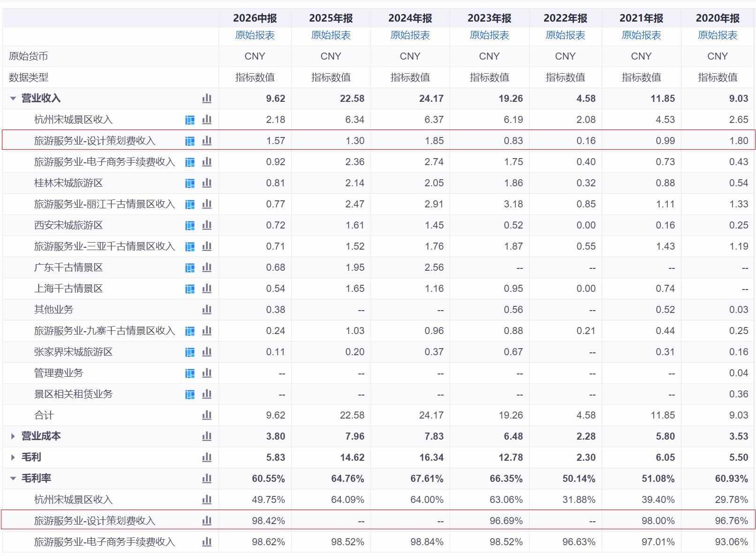Open blue detail icon for 西安宋城旅游区
This screenshot has width=756, height=556.
[x=190, y=225]
